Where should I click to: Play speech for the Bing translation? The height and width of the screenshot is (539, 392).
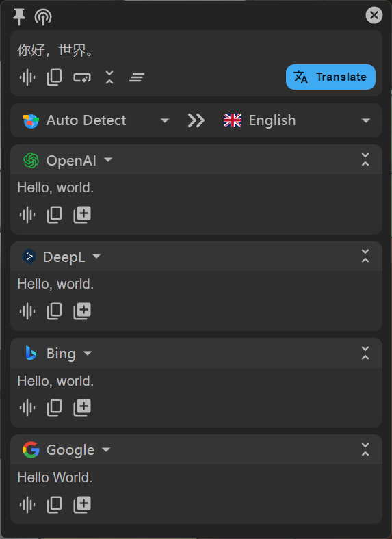pyautogui.click(x=27, y=408)
